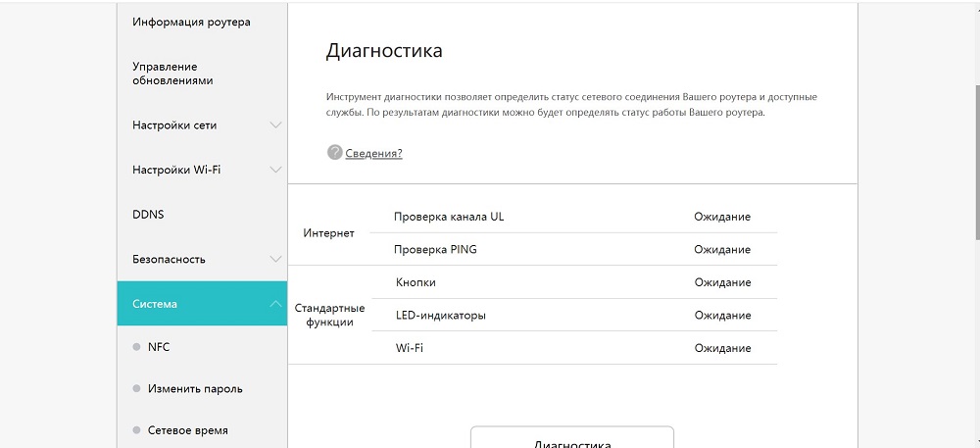Click the Кнопки row text

(416, 282)
